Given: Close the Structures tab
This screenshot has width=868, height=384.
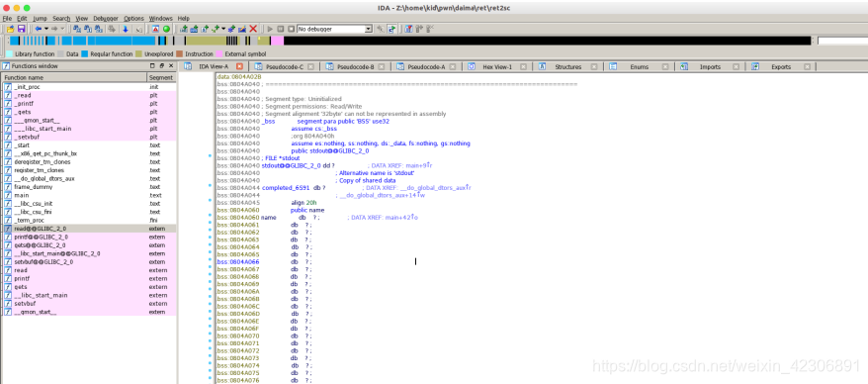Looking at the screenshot, I should point(593,66).
